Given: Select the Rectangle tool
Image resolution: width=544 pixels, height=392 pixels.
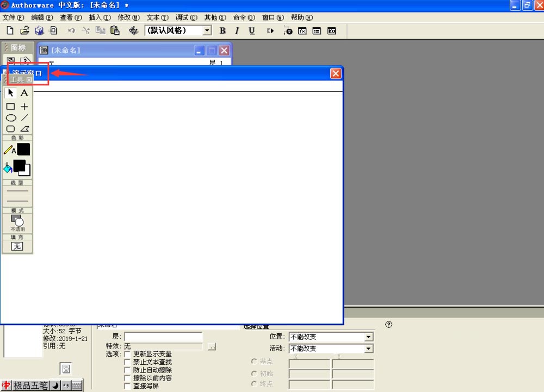Looking at the screenshot, I should (10, 107).
